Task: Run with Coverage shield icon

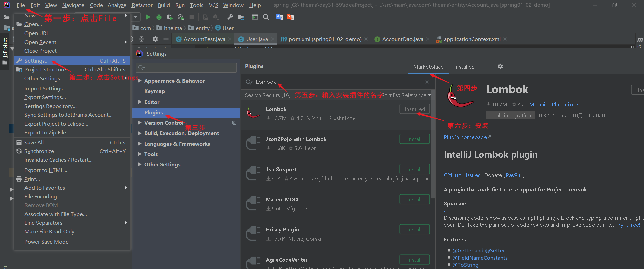Action: pyautogui.click(x=170, y=17)
